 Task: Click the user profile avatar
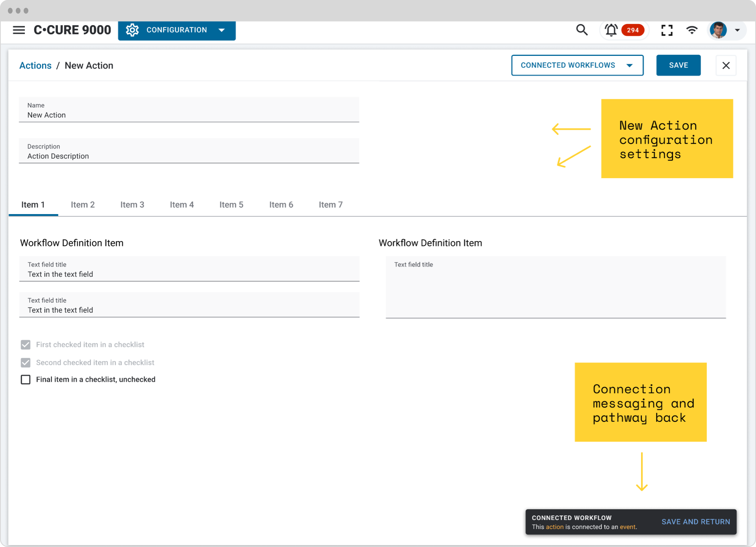pos(718,30)
